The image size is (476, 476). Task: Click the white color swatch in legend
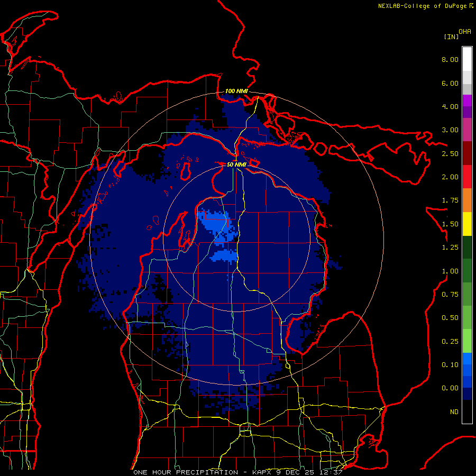coord(467,59)
